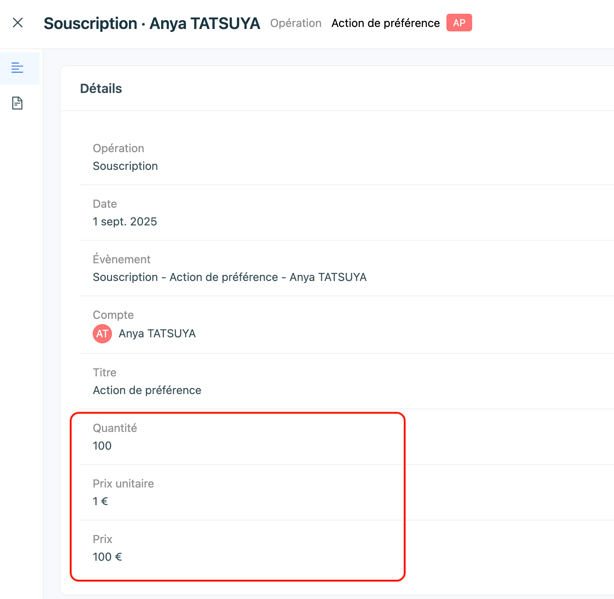Screen dimensions: 614x599
Task: Select 'Action de préférence' value under Titre
Action: click(x=147, y=390)
